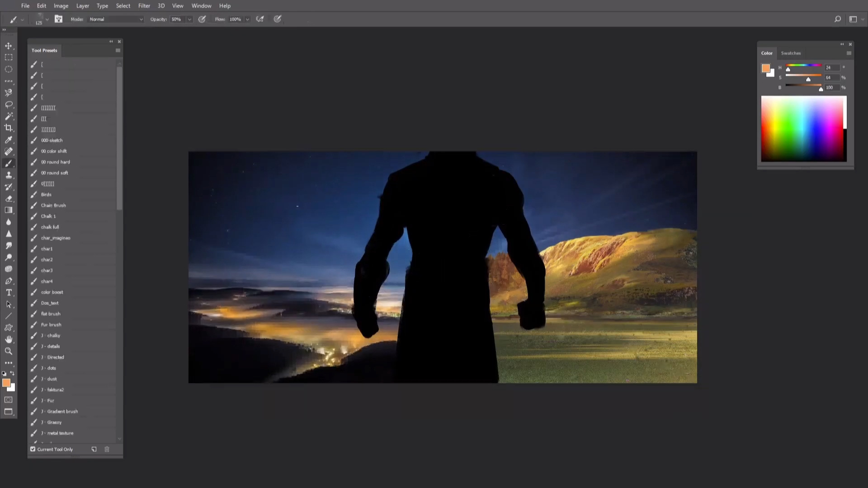The image size is (868, 488).
Task: Switch to the Swatches tab
Action: (x=791, y=53)
